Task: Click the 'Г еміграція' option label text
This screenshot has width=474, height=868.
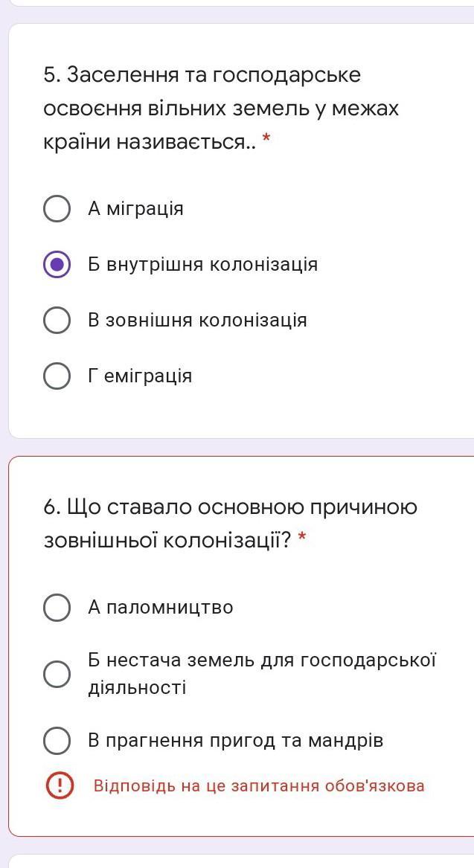Action: [x=140, y=376]
